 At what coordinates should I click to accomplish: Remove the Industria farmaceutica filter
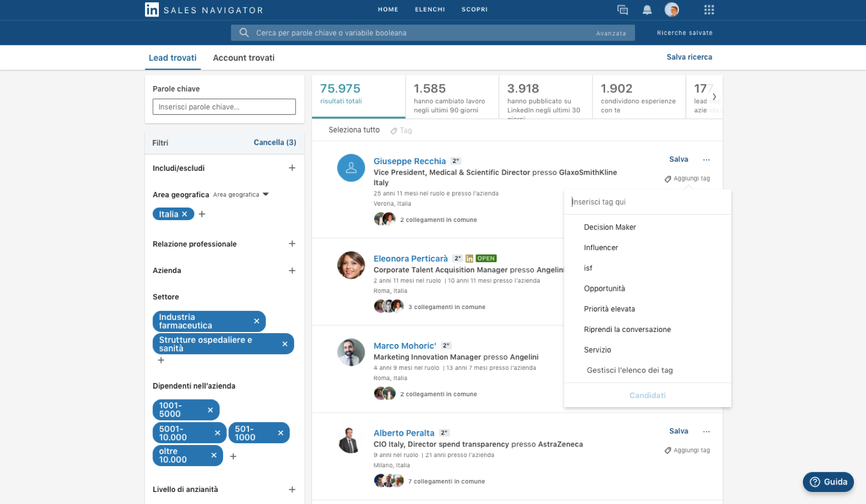[x=256, y=321]
